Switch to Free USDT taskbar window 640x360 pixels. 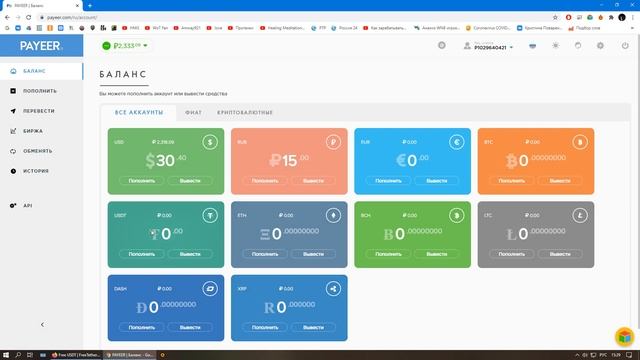click(76, 355)
